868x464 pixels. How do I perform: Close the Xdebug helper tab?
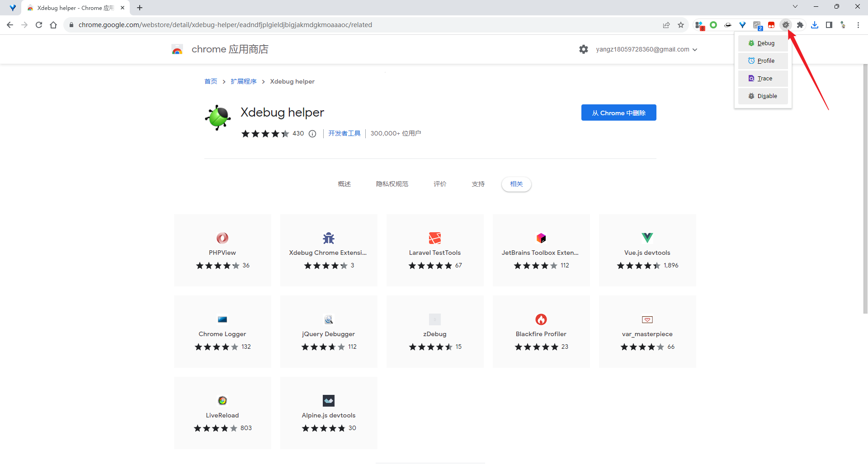coord(123,8)
